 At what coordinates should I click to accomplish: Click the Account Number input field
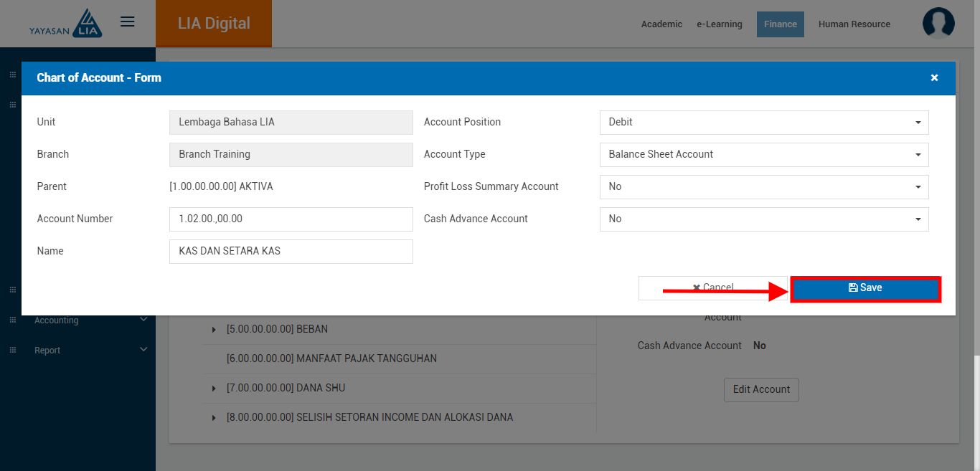[x=291, y=219]
